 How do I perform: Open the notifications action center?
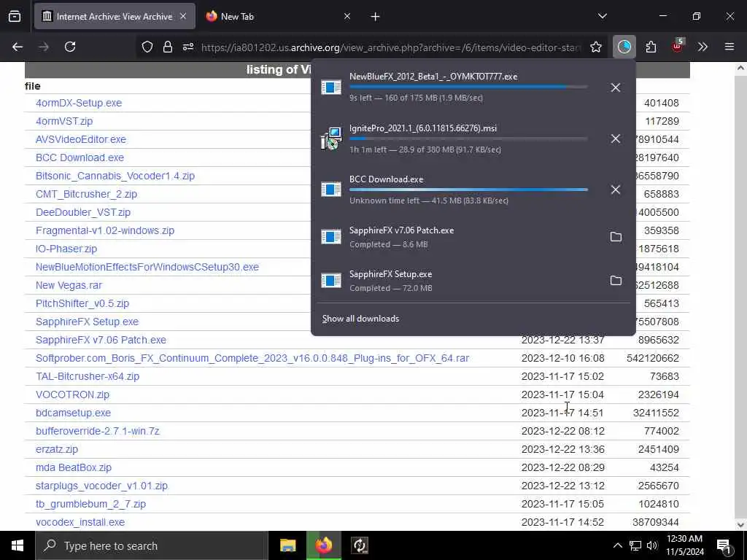(x=724, y=546)
